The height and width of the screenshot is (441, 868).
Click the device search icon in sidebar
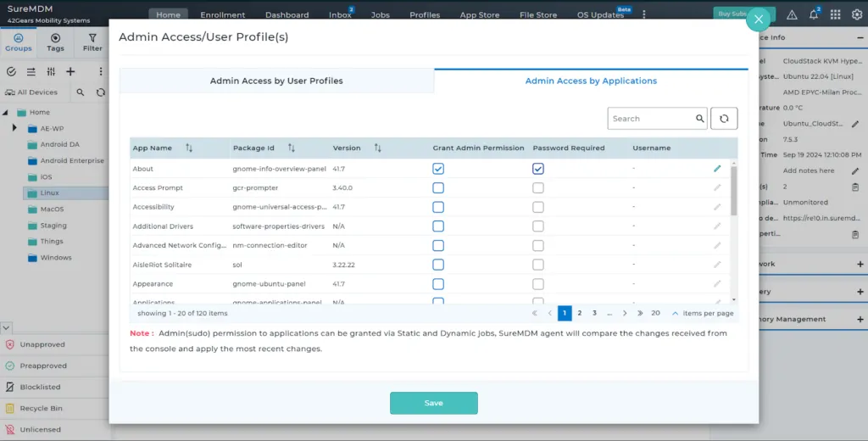81,92
